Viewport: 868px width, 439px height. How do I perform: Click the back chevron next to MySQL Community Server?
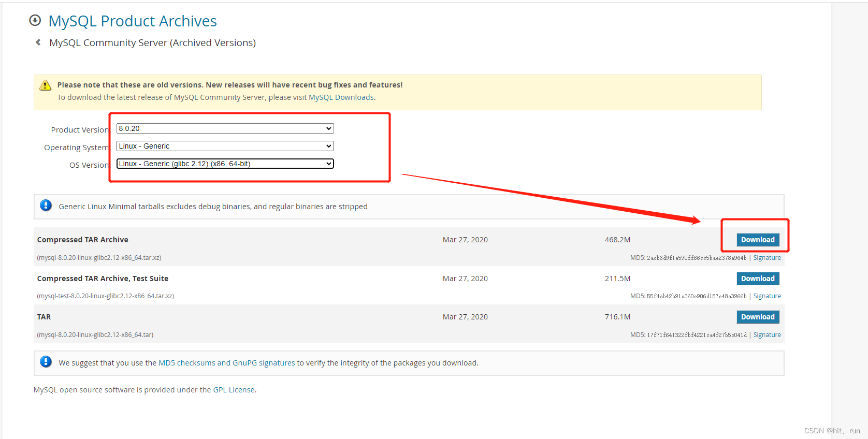[x=38, y=42]
